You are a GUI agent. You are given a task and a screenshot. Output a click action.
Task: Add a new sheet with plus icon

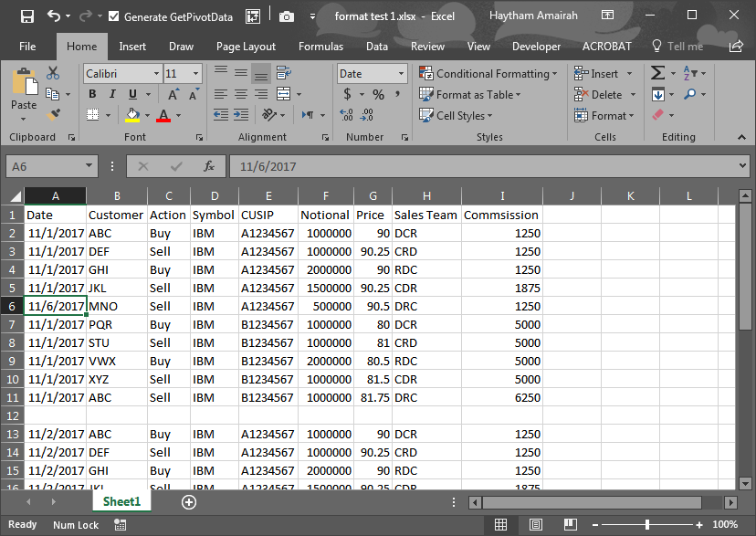point(189,502)
